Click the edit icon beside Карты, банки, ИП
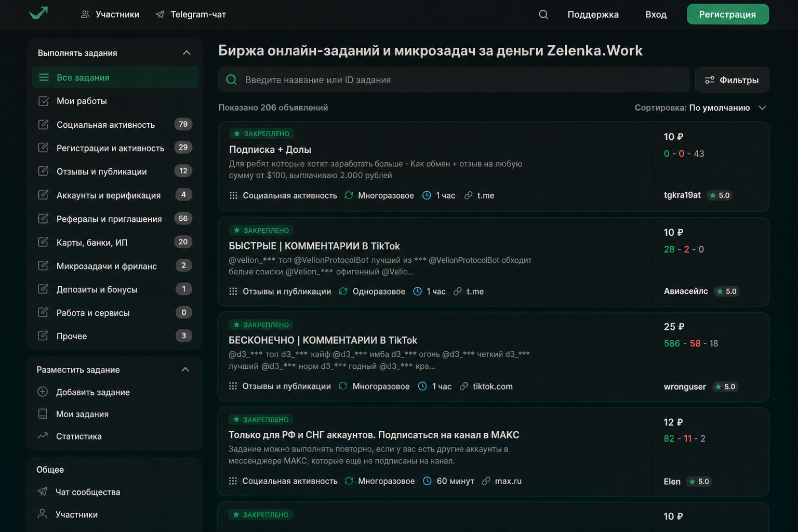The height and width of the screenshot is (532, 798). (44, 242)
